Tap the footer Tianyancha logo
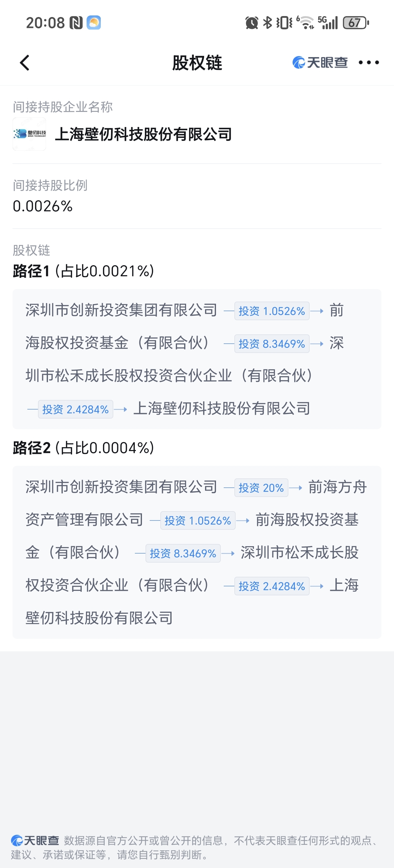Image resolution: width=394 pixels, height=868 pixels. (35, 840)
